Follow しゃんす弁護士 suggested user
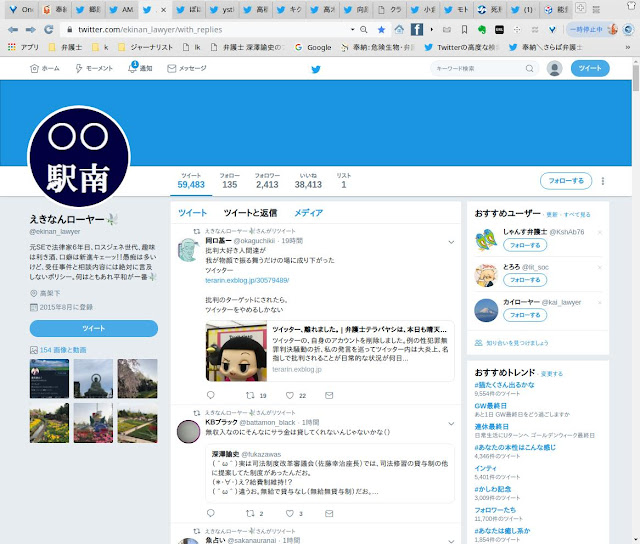Screen dimensions: 640x544 [525, 245]
